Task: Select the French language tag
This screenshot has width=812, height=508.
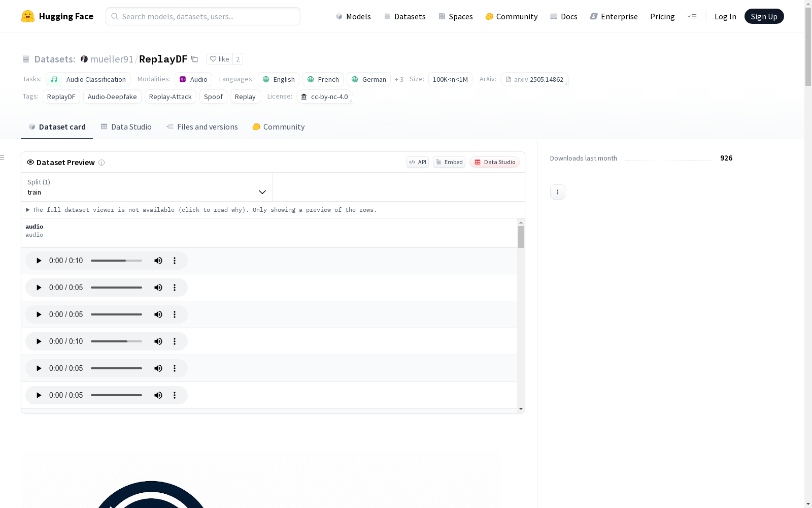Action: 323,79
